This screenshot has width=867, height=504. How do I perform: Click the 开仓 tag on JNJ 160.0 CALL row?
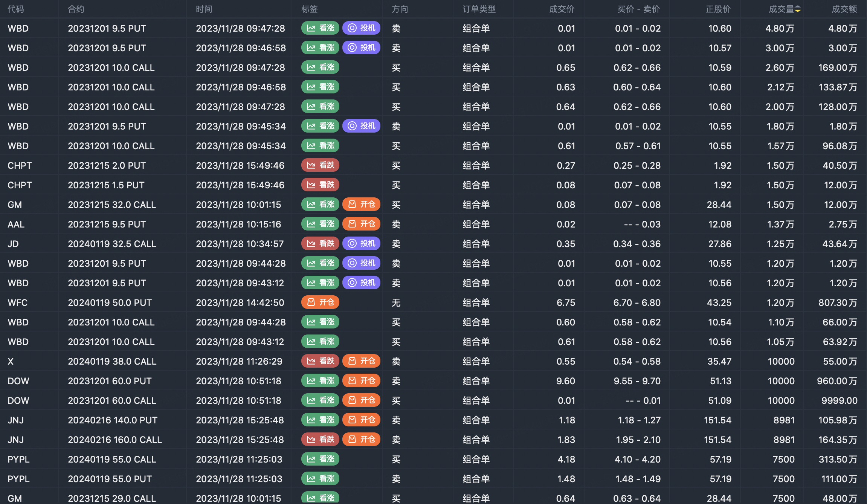361,439
